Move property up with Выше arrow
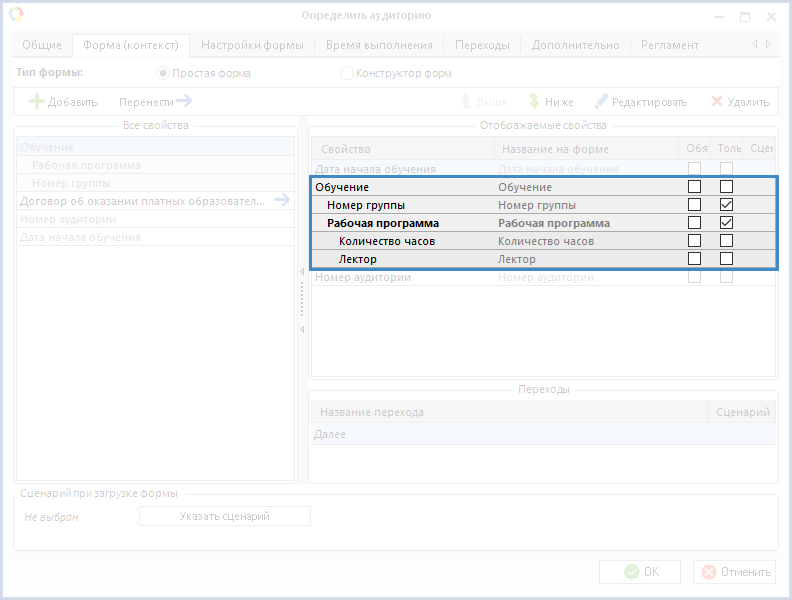This screenshot has height=600, width=792. pos(466,102)
